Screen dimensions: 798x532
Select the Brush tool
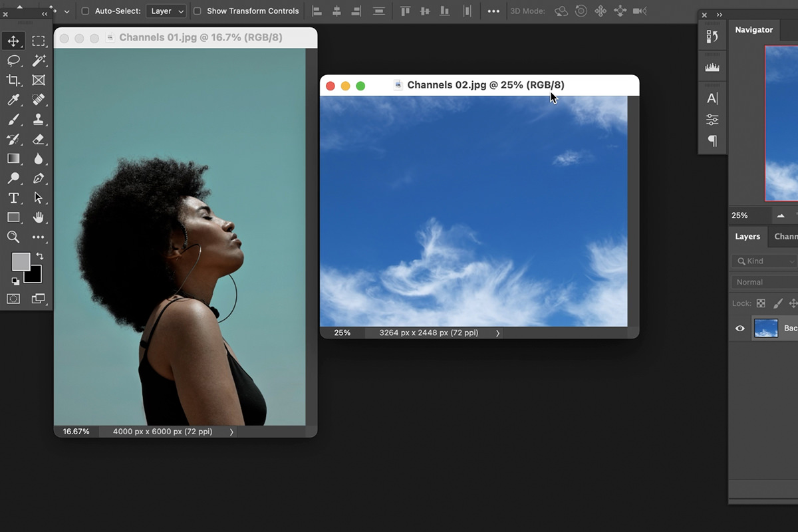tap(13, 120)
